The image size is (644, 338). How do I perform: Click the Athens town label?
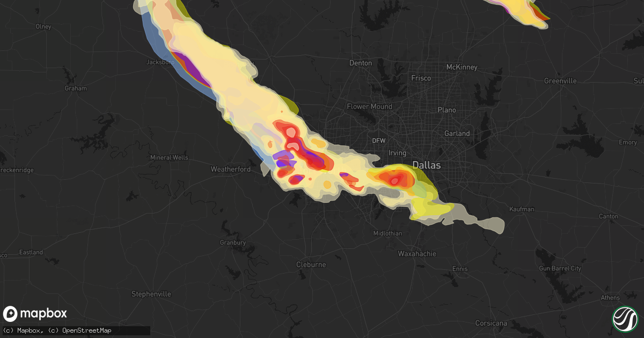[x=610, y=298]
